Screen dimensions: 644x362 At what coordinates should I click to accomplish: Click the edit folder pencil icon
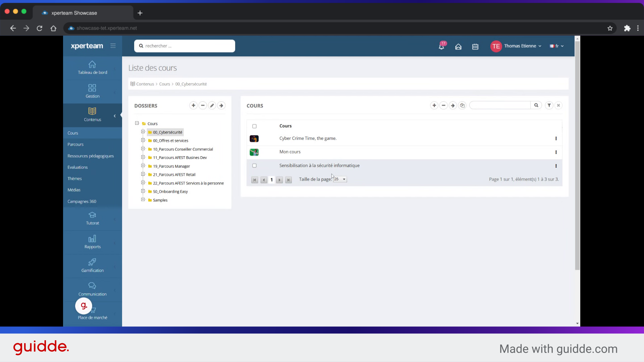click(212, 106)
